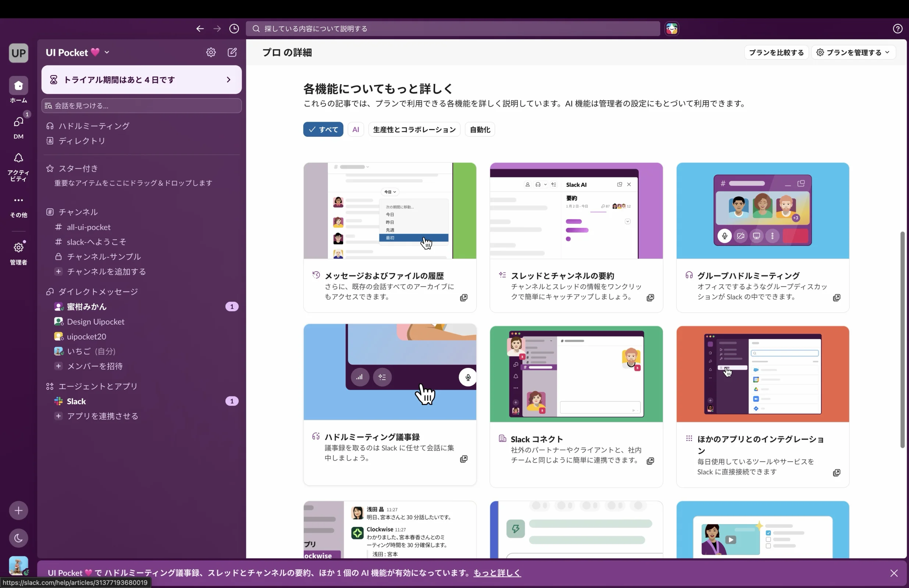The width and height of the screenshot is (909, 588).
Task: Click the create-new plus button in the rail
Action: pyautogui.click(x=18, y=510)
